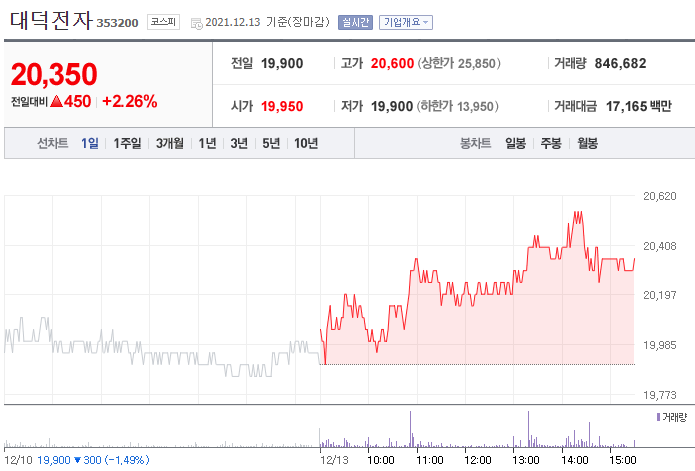Click the percent change +2.26%
This screenshot has height=471, width=695.
tap(129, 101)
